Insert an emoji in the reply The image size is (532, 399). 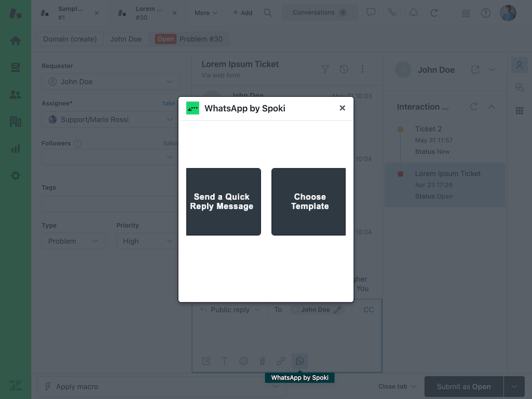pyautogui.click(x=244, y=361)
